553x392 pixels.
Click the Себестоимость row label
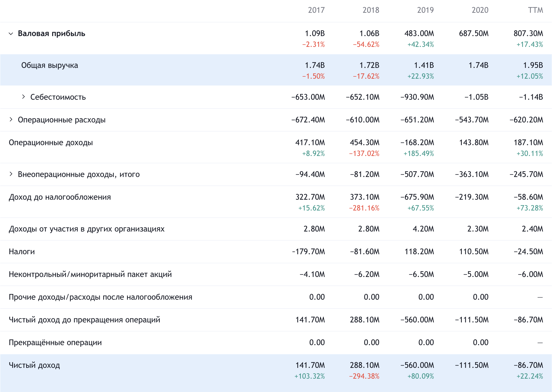click(x=58, y=97)
